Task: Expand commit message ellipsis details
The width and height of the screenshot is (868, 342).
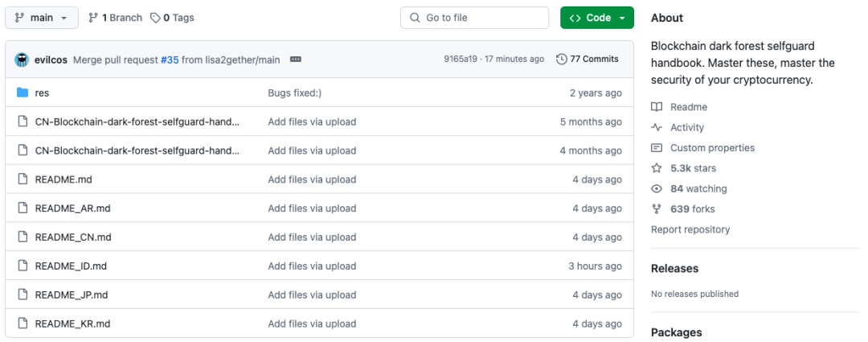Action: [295, 60]
